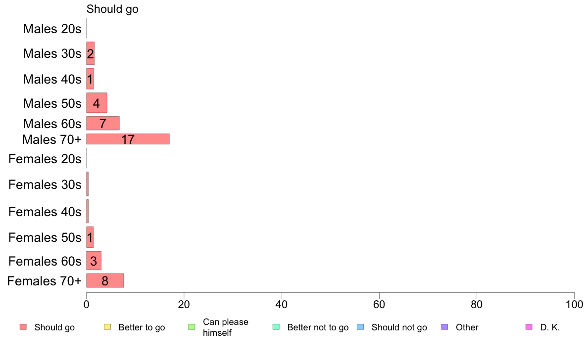Select the Males 30s bar labeled 2
Image resolution: width=588 pixels, height=364 pixels.
(x=91, y=53)
